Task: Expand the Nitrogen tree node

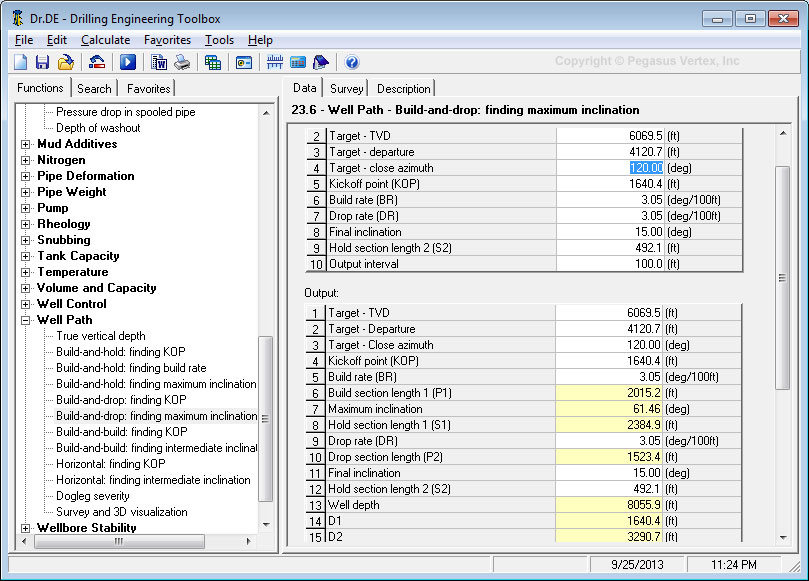Action: [25, 160]
